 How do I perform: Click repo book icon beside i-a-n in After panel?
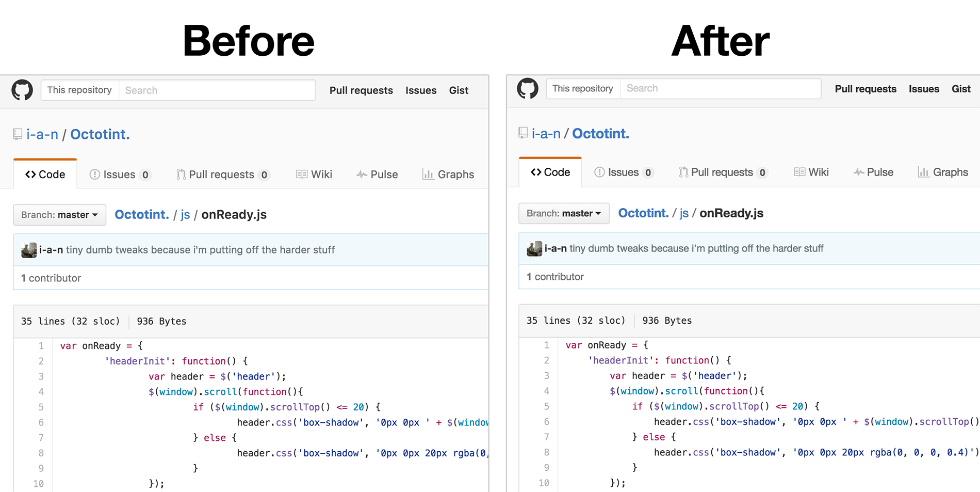523,133
